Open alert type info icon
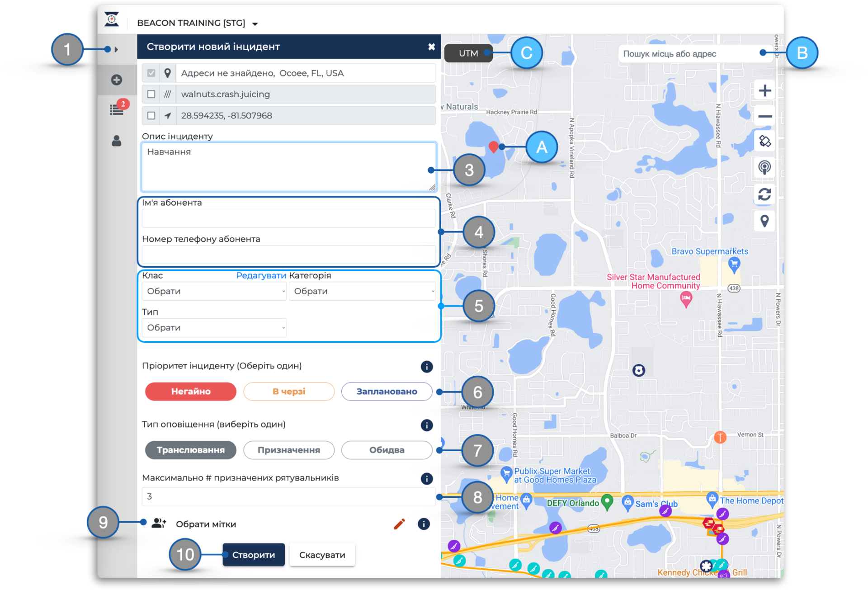 point(426,425)
